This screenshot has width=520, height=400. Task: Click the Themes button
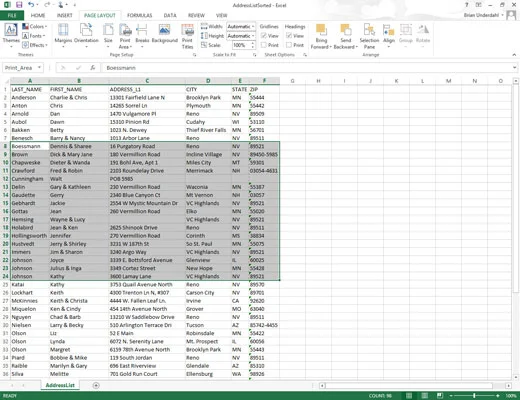pyautogui.click(x=11, y=36)
